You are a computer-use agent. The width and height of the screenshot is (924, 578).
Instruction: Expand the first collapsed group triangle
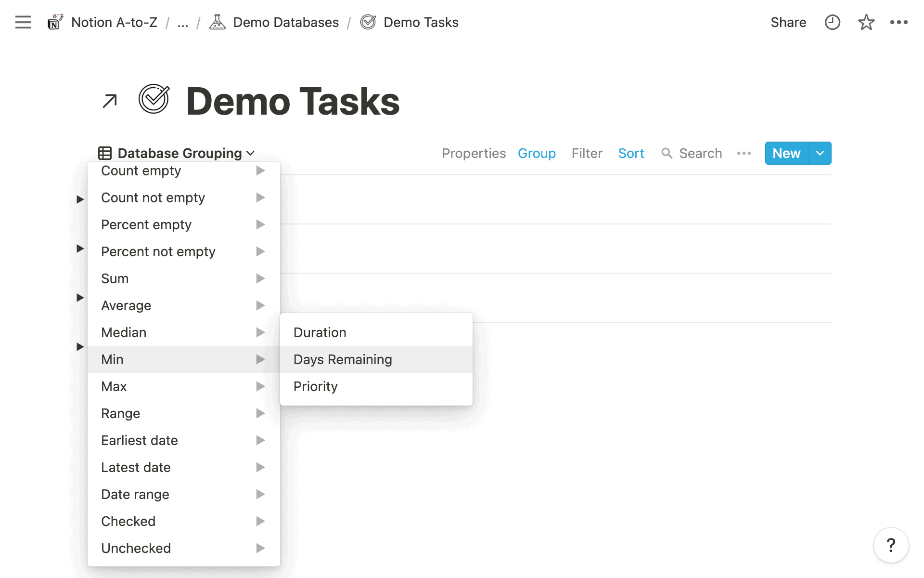80,199
